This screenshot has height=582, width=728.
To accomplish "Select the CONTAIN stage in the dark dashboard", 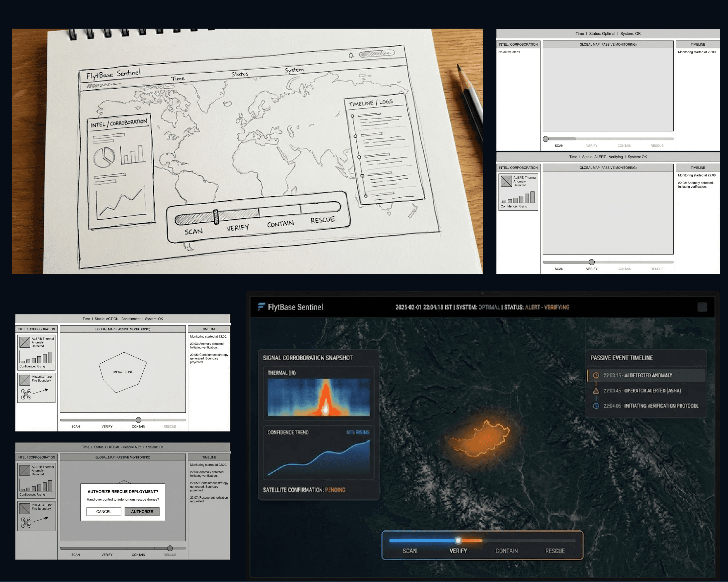I will click(506, 551).
